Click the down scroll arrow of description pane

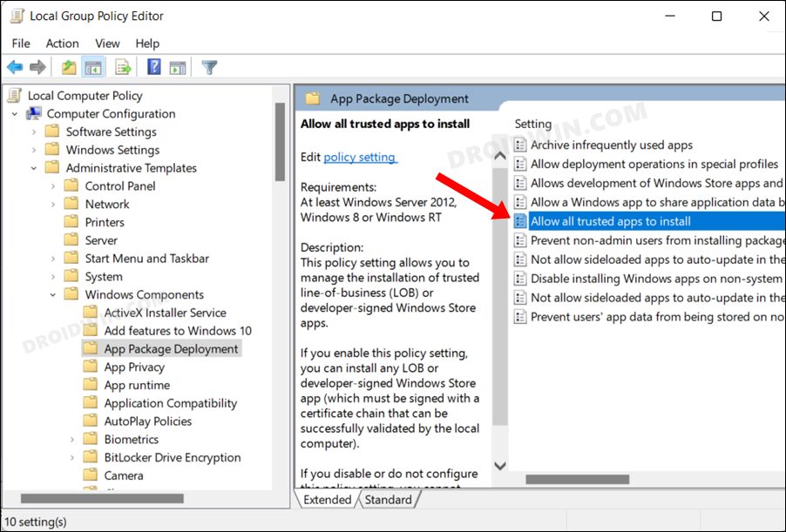[500, 466]
